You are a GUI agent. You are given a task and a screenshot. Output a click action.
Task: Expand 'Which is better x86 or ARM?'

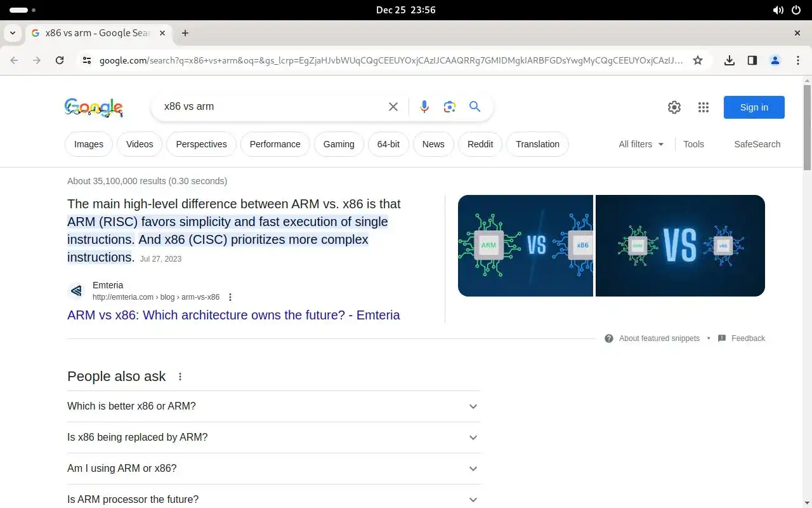[273, 406]
